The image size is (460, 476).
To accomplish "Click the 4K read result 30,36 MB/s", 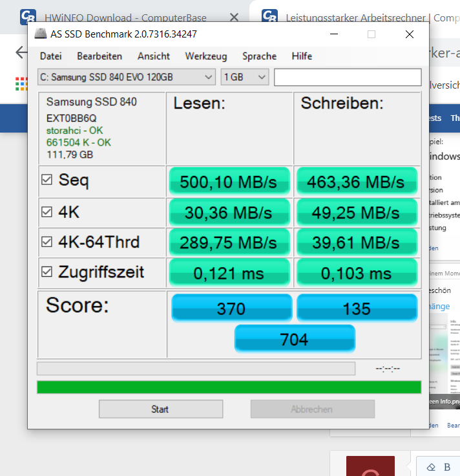I will click(x=229, y=212).
